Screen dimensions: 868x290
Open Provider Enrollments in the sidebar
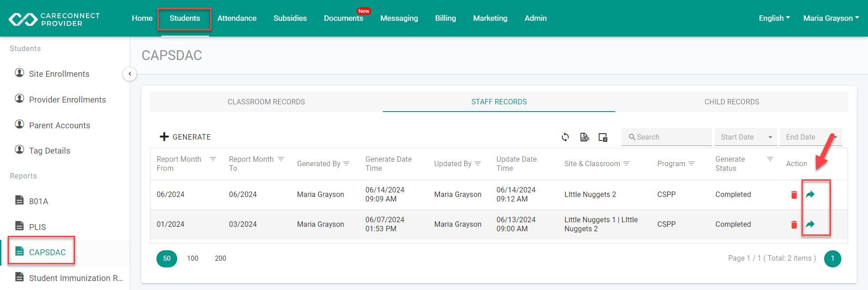coord(67,100)
